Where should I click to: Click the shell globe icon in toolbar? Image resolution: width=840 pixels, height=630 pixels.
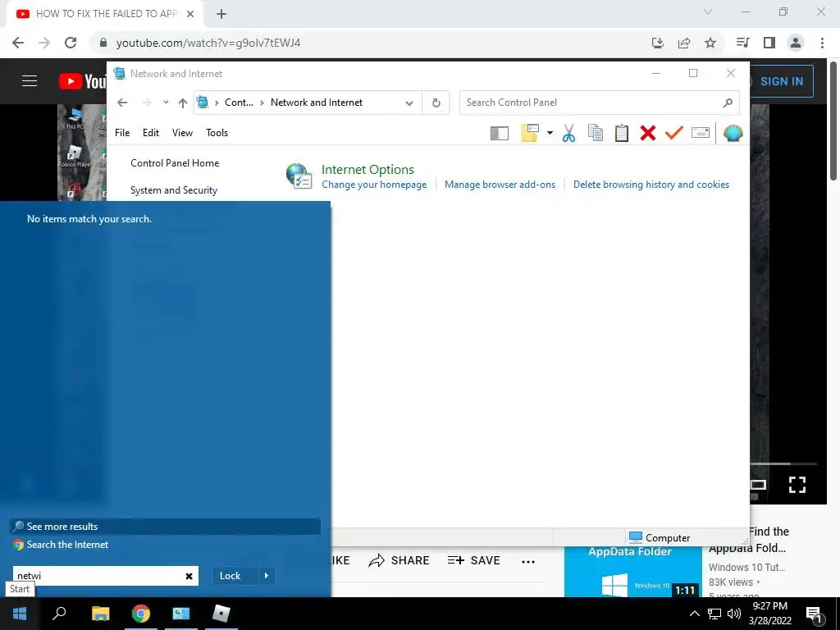pos(733,133)
